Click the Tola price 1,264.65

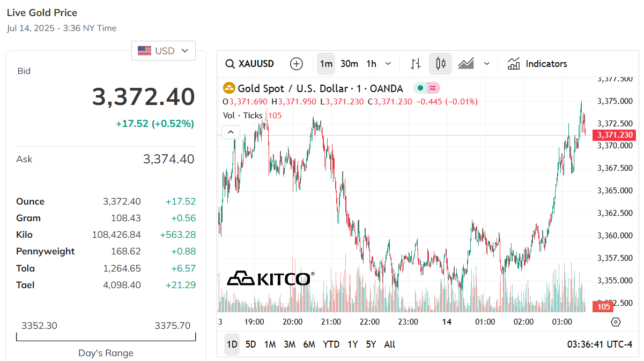click(x=122, y=268)
